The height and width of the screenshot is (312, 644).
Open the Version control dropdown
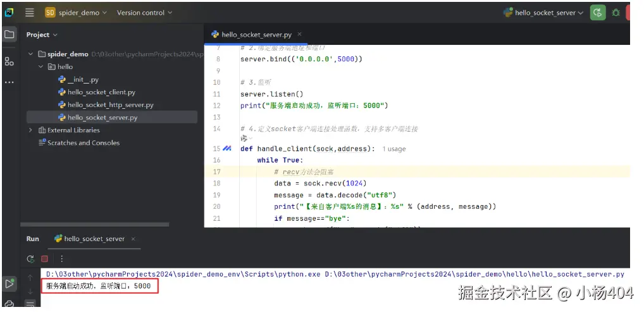point(144,13)
